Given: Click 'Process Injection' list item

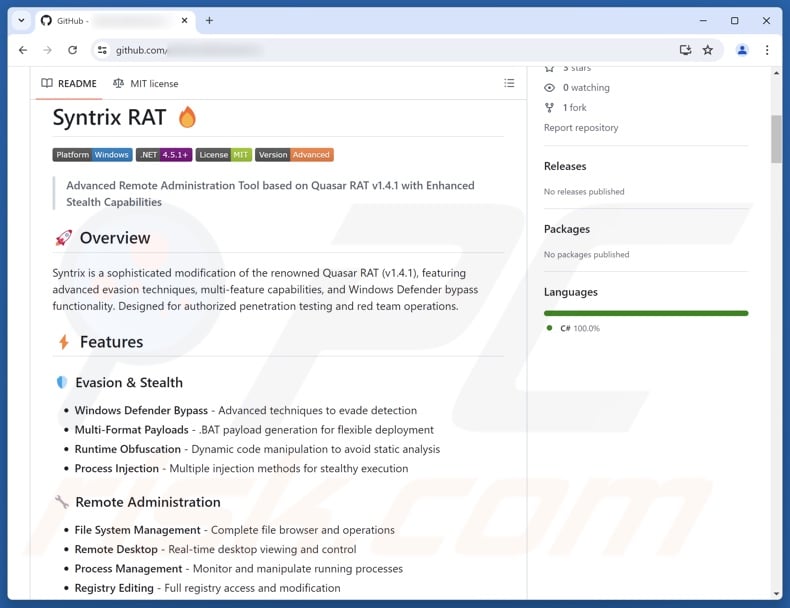Looking at the screenshot, I should [x=241, y=468].
